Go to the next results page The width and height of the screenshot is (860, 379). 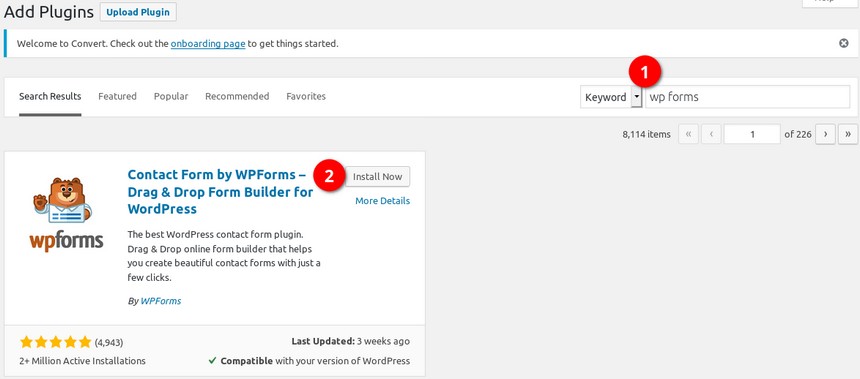[825, 134]
